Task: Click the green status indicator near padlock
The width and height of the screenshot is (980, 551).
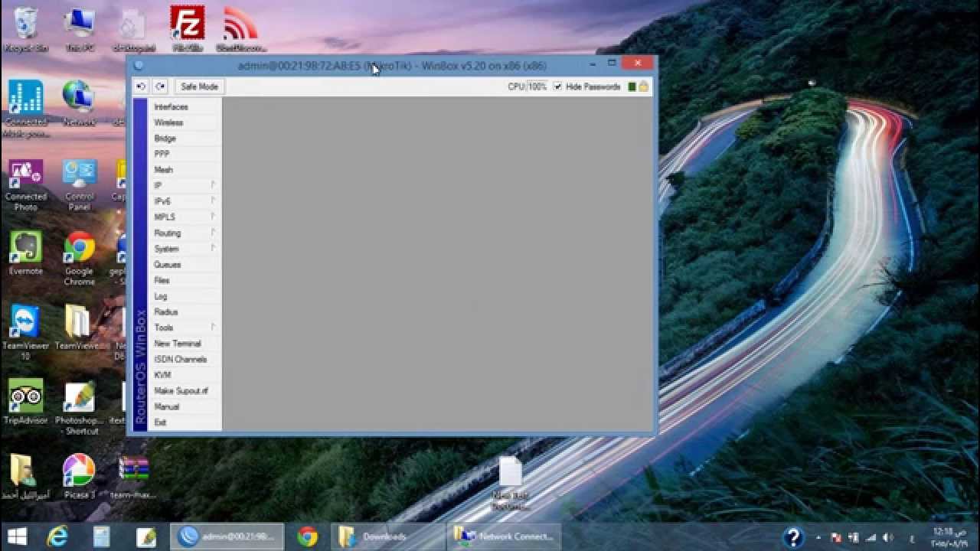Action: click(632, 86)
